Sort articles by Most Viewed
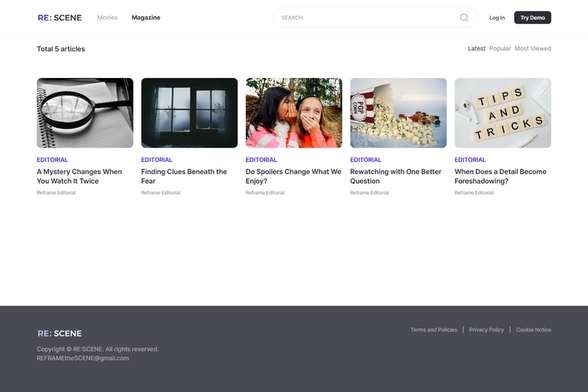 533,48
